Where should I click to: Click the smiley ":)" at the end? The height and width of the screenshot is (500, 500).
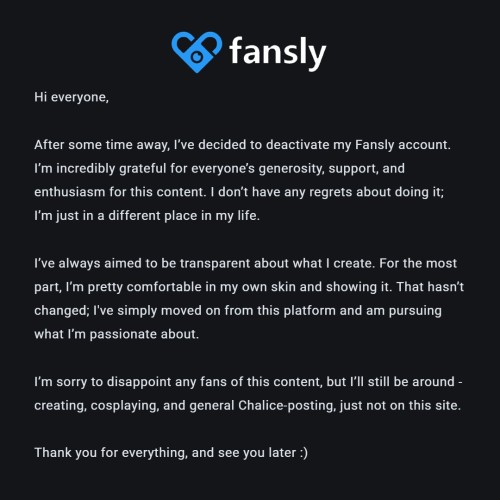(x=303, y=453)
